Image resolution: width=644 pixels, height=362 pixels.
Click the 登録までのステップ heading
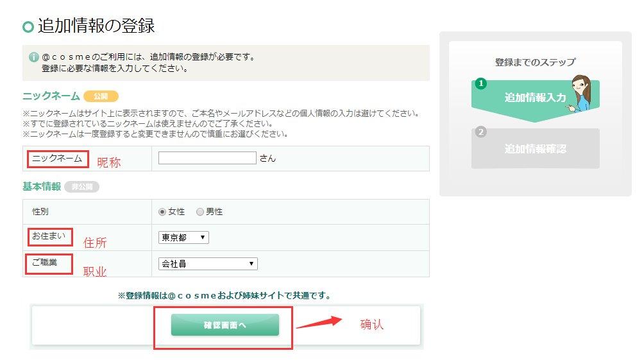click(x=535, y=62)
